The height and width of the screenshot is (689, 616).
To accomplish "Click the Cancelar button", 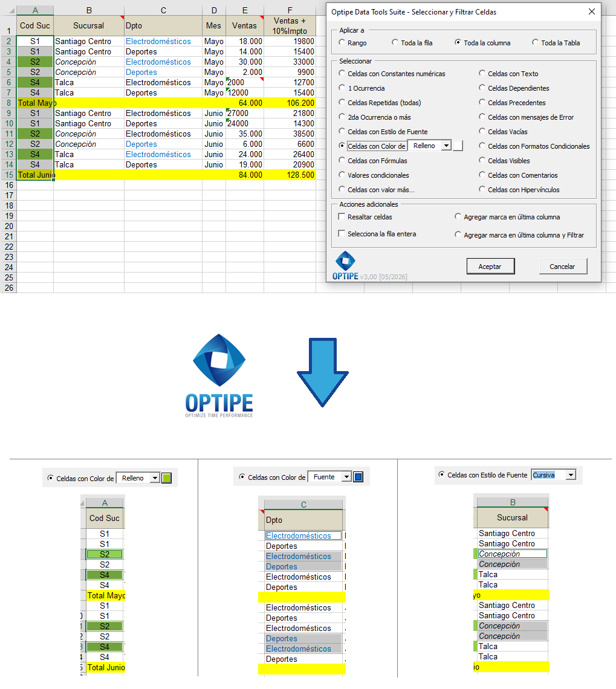I will [x=563, y=267].
